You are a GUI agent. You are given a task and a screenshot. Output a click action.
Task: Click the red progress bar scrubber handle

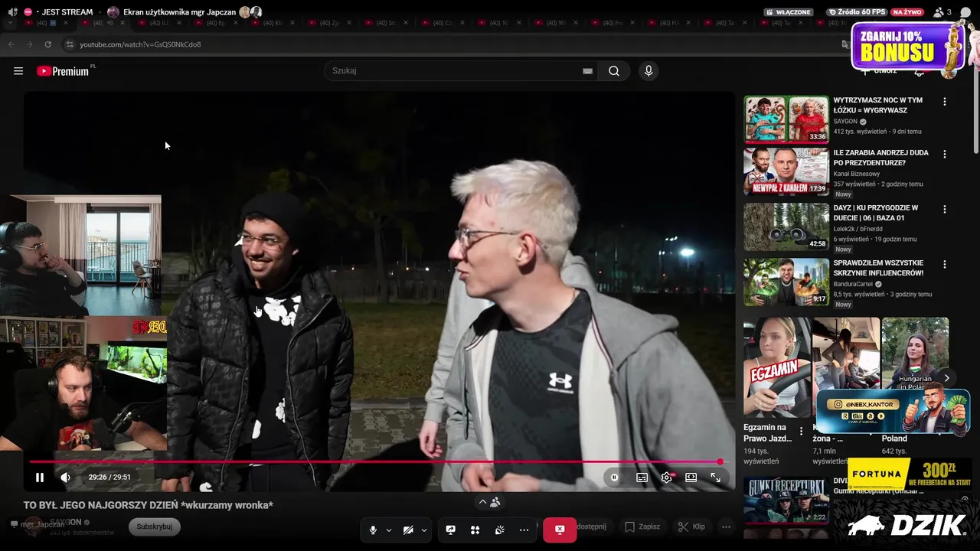(720, 461)
